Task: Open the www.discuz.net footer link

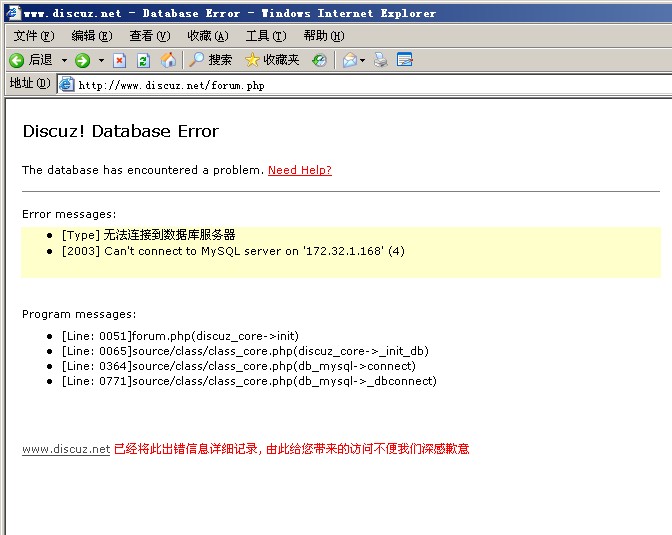Action: click(66, 449)
